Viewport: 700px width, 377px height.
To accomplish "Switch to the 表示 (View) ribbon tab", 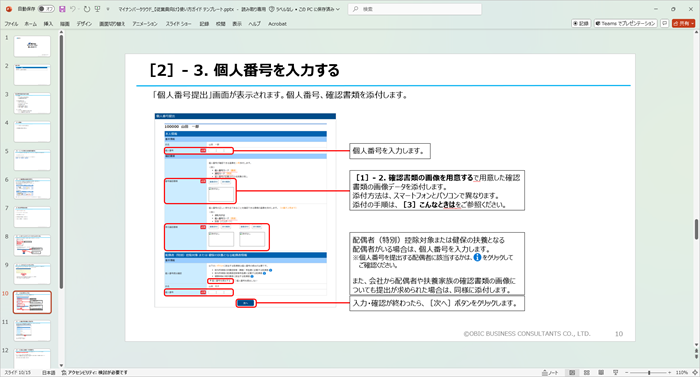I will [237, 24].
